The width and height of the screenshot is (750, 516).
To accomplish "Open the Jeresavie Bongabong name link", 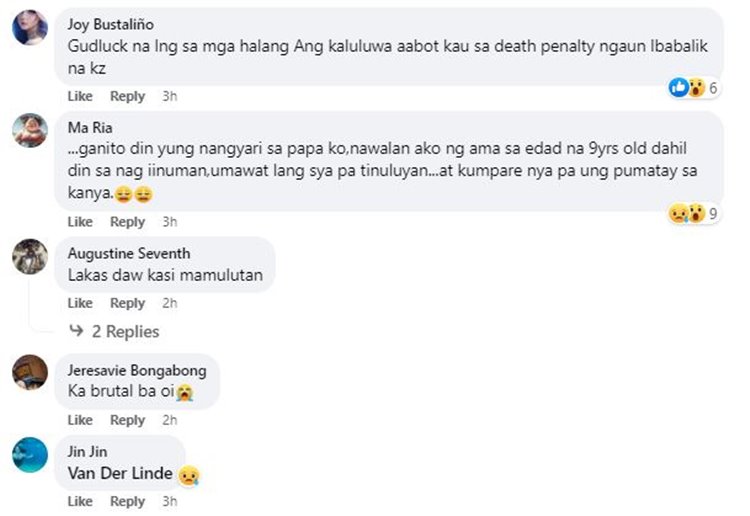I will (x=137, y=370).
